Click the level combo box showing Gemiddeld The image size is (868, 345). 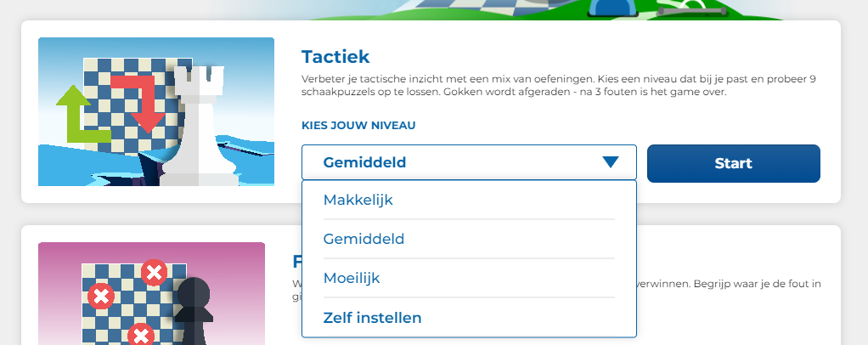coord(459,162)
